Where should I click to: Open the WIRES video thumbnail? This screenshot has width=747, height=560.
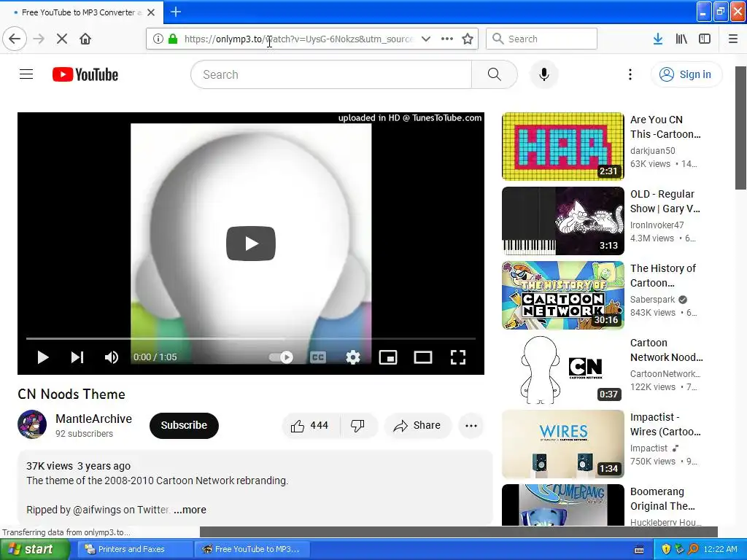click(x=562, y=444)
